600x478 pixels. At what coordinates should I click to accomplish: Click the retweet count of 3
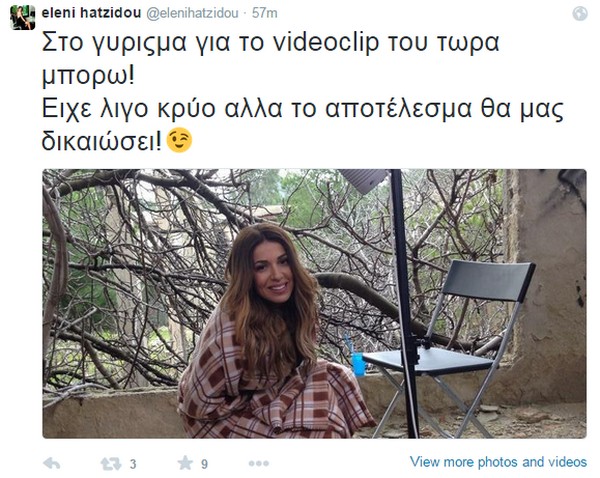click(133, 464)
